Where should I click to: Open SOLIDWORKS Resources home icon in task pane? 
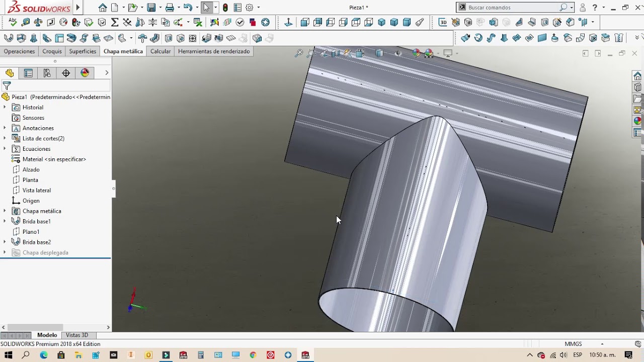(637, 76)
